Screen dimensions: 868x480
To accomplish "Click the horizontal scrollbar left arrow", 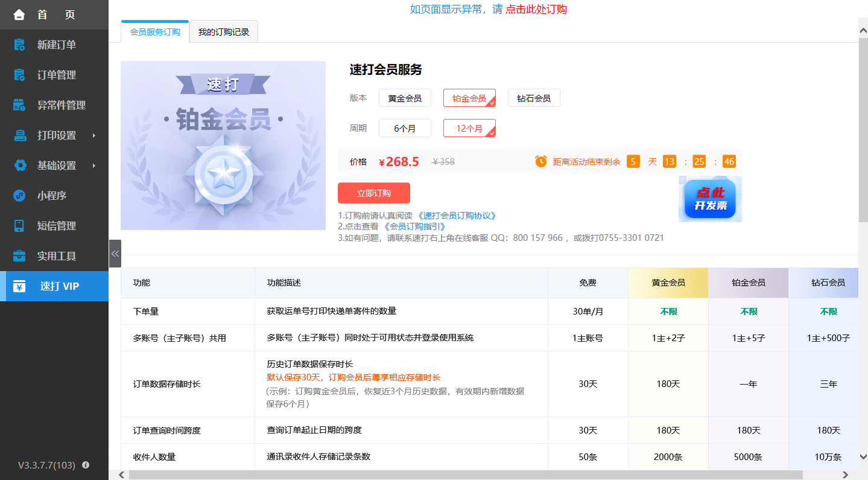I will (122, 475).
